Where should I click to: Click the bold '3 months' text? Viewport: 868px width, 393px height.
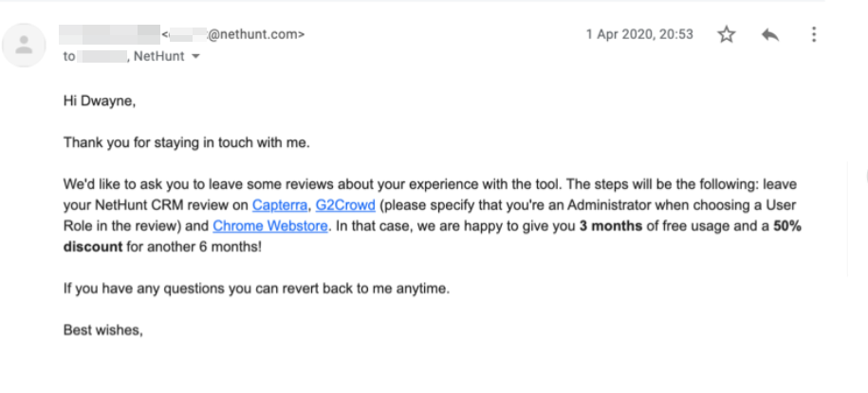(x=611, y=226)
